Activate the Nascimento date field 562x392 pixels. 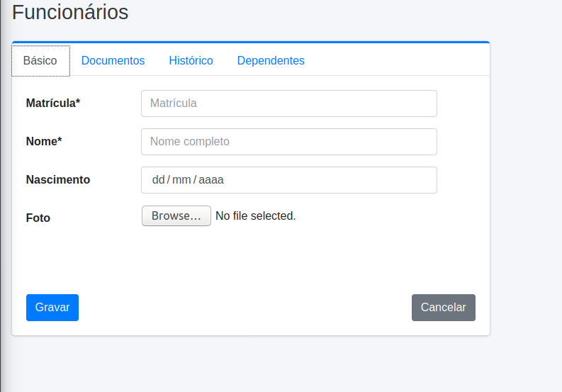coord(289,180)
